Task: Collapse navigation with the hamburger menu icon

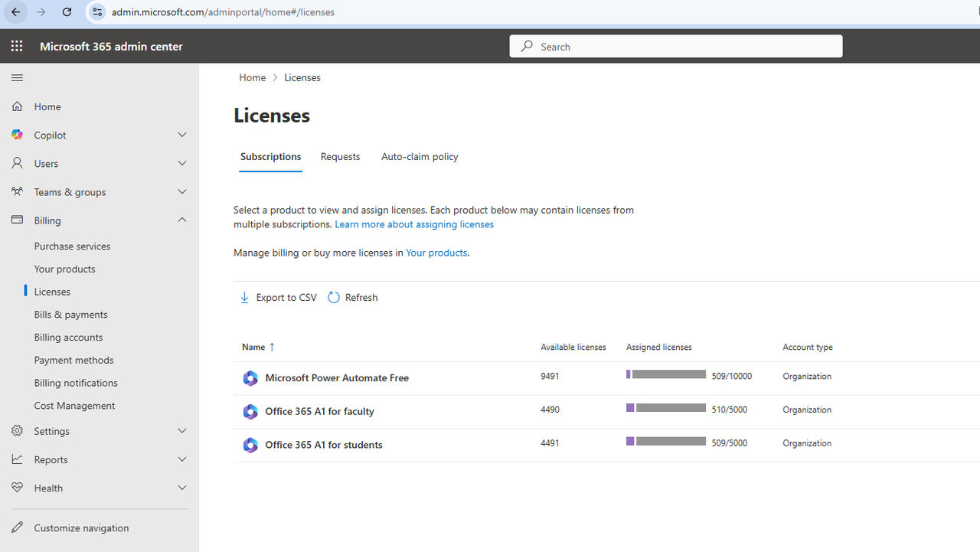Action: pos(17,78)
